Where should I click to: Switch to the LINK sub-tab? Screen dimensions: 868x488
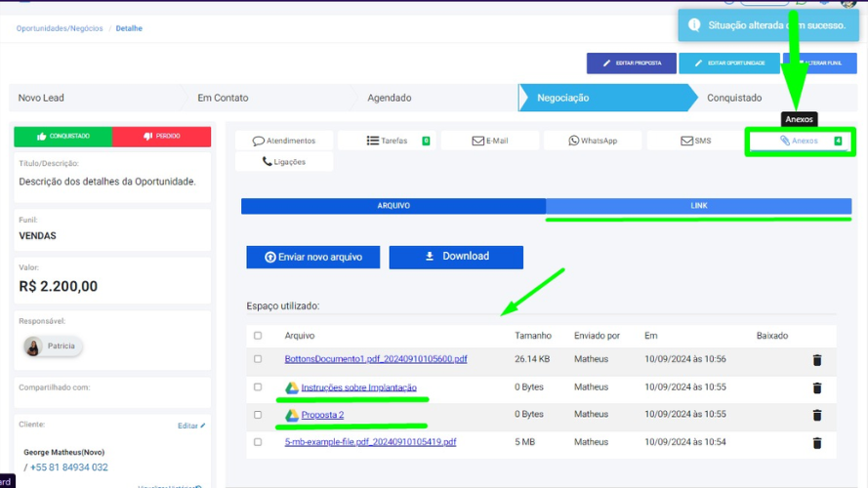pos(698,206)
